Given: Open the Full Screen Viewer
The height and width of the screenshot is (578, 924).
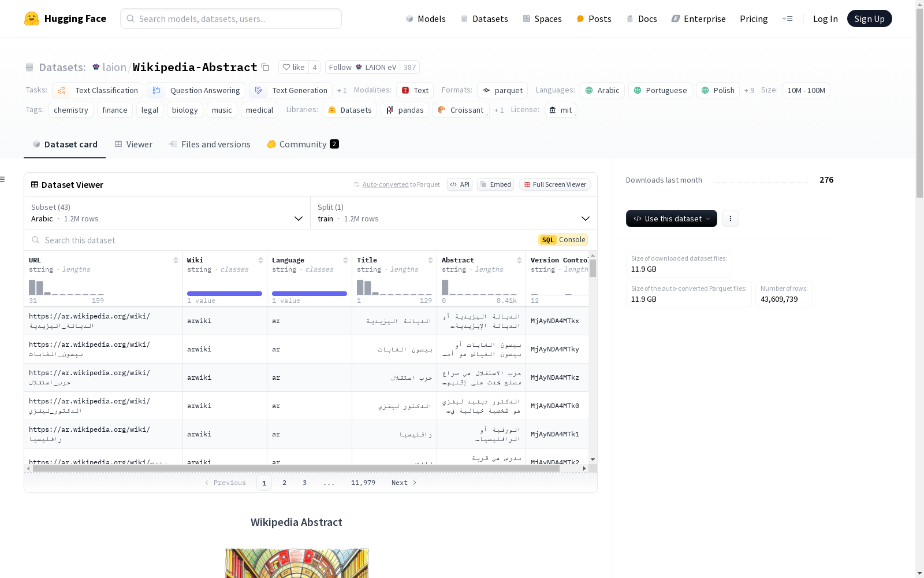Looking at the screenshot, I should point(555,184).
